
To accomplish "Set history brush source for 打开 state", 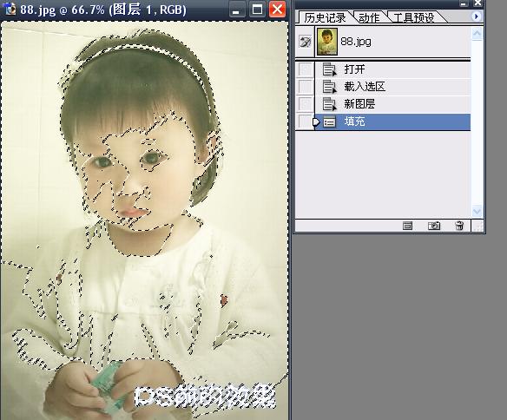I will point(305,69).
